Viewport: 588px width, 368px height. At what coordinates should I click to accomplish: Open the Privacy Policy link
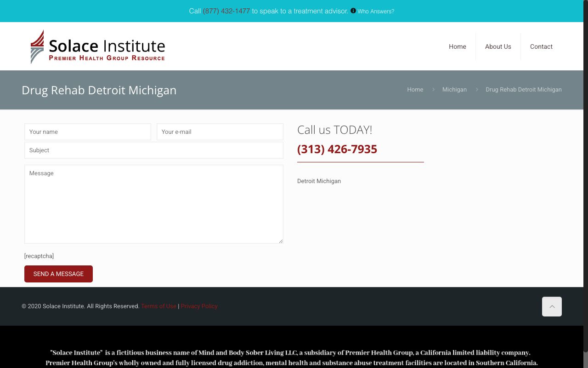click(199, 306)
